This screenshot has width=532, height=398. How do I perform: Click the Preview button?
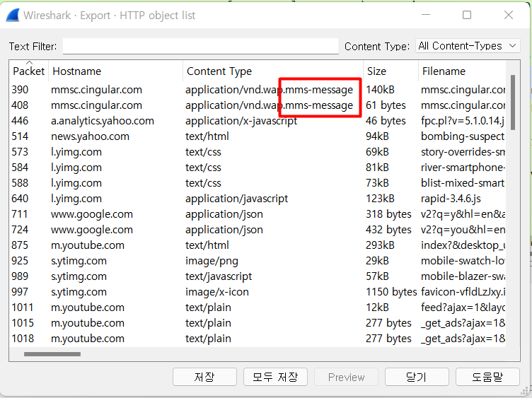click(346, 377)
